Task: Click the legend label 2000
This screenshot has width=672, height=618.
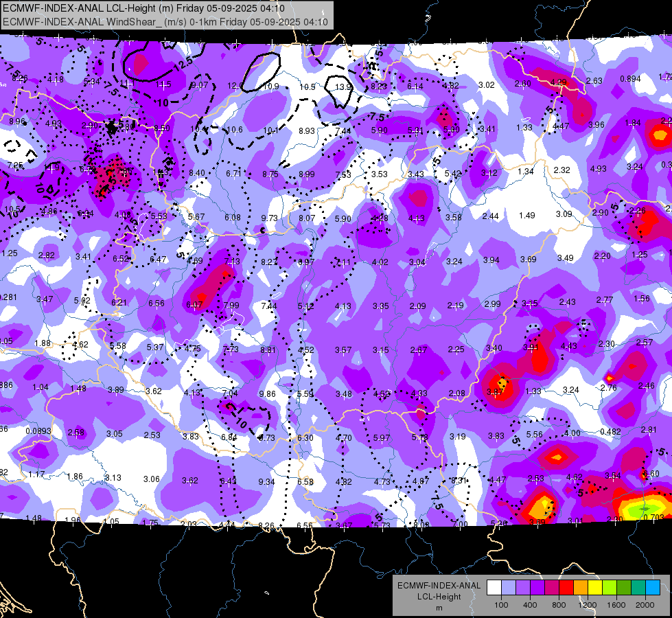Action: click(645, 605)
